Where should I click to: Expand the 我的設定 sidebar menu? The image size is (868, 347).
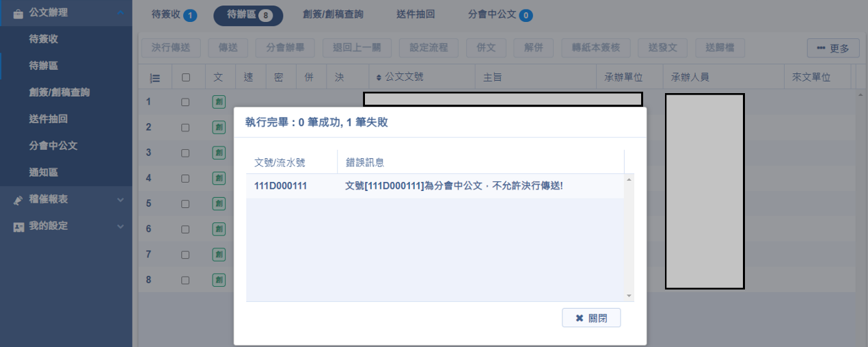pyautogui.click(x=120, y=227)
